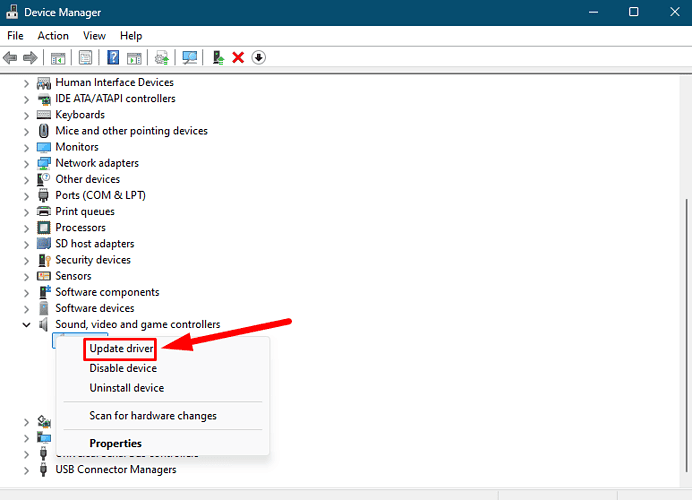Collapse Sound, video and game controllers
The width and height of the screenshot is (692, 500).
pyautogui.click(x=26, y=325)
